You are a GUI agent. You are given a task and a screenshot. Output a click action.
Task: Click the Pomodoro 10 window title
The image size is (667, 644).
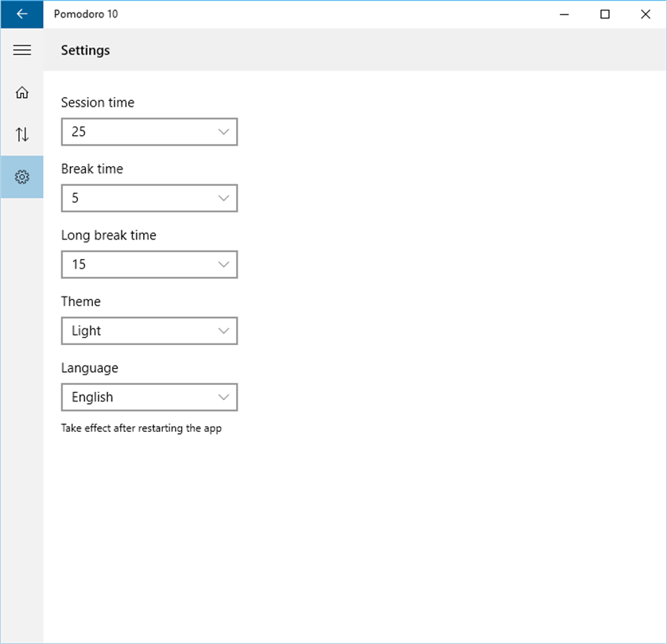pos(86,14)
